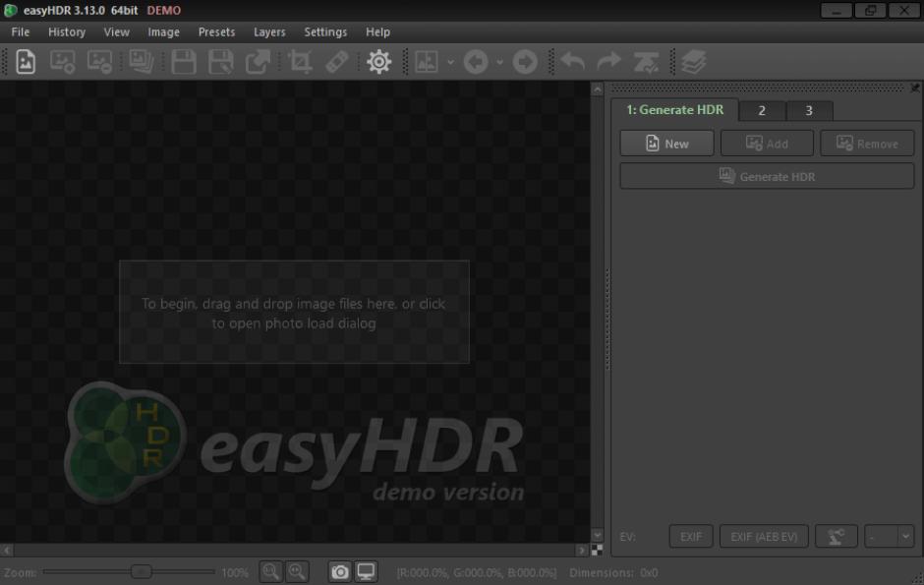
Task: Click the New image toolbar icon
Action: click(26, 61)
